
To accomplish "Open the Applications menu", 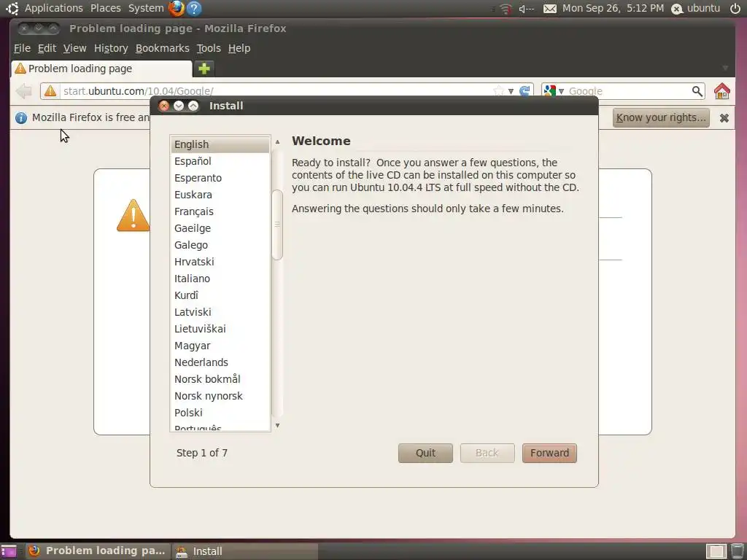I will (x=53, y=8).
